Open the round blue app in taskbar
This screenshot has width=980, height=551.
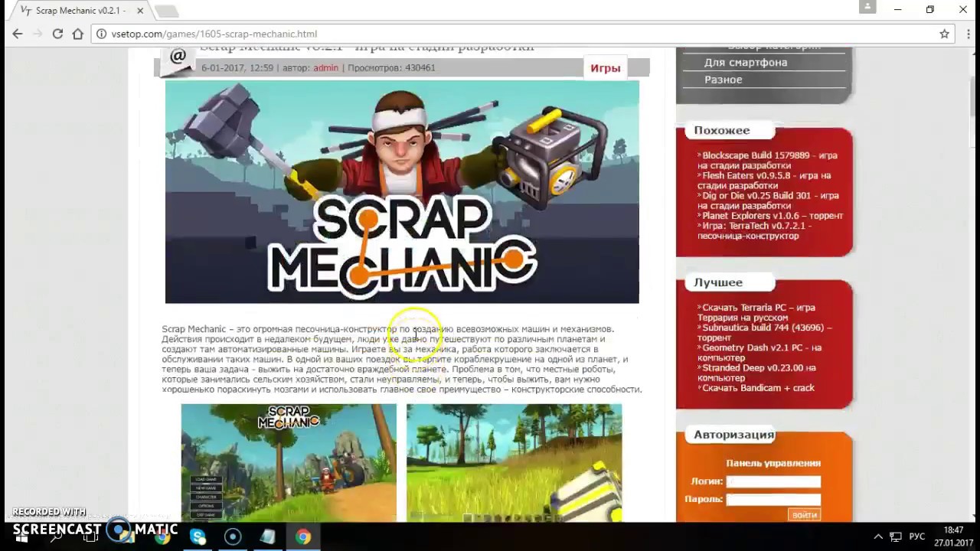[233, 536]
